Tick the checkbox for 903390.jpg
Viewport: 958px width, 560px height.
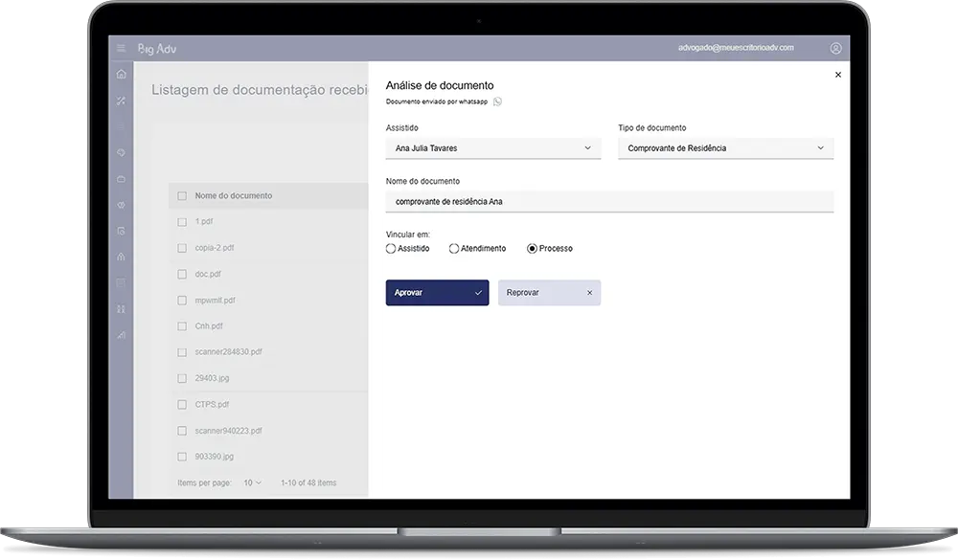click(182, 457)
